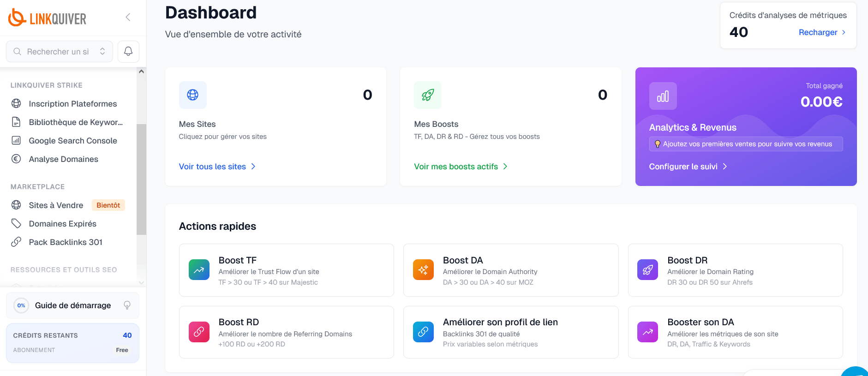Click the sidebar scrollbar thumb
This screenshot has width=868, height=376.
141,179
